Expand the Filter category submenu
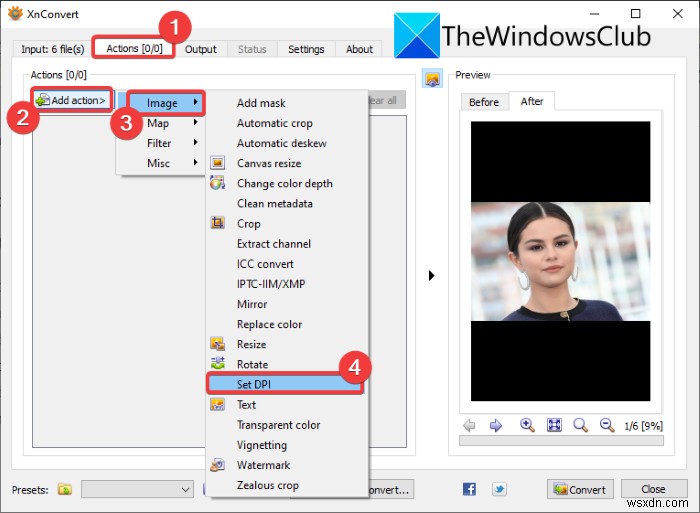Viewport: 700px width, 513px height. coord(161,143)
